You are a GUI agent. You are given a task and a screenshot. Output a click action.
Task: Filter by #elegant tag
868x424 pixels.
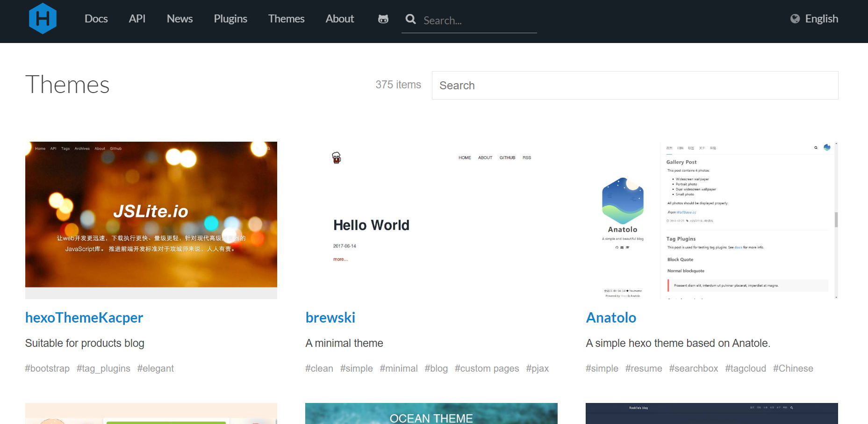(x=155, y=368)
